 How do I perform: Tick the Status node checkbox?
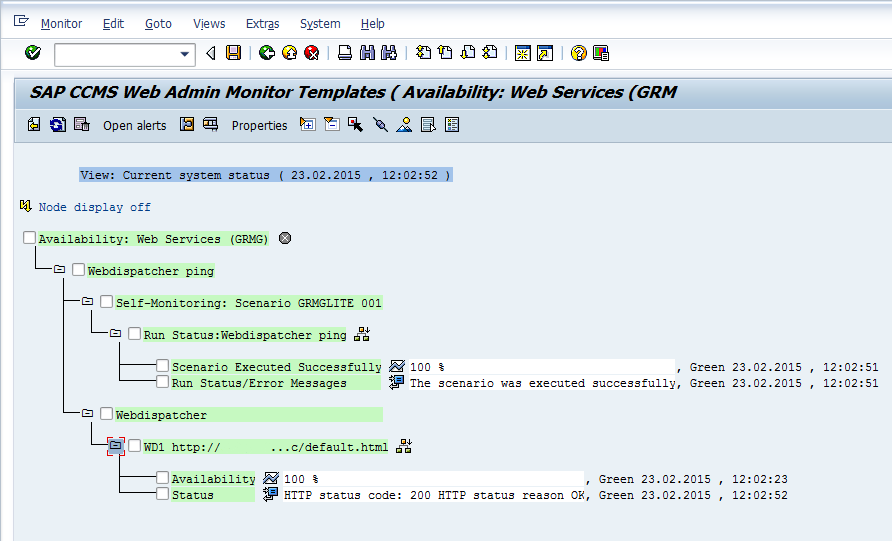coord(163,493)
